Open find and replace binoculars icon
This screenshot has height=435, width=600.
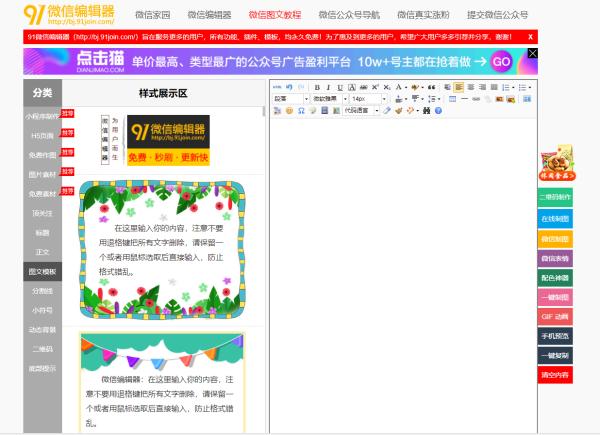coord(427,111)
